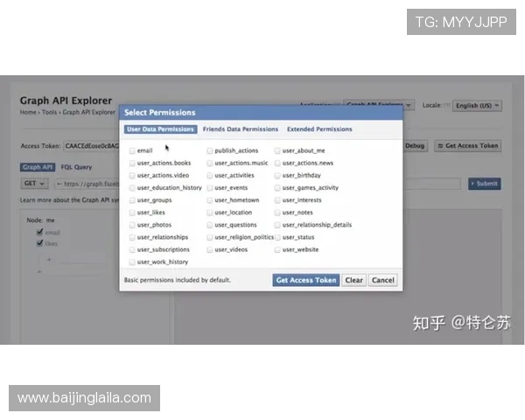Click Get Access Token in the dialog
This screenshot has width=525, height=420.
click(305, 281)
